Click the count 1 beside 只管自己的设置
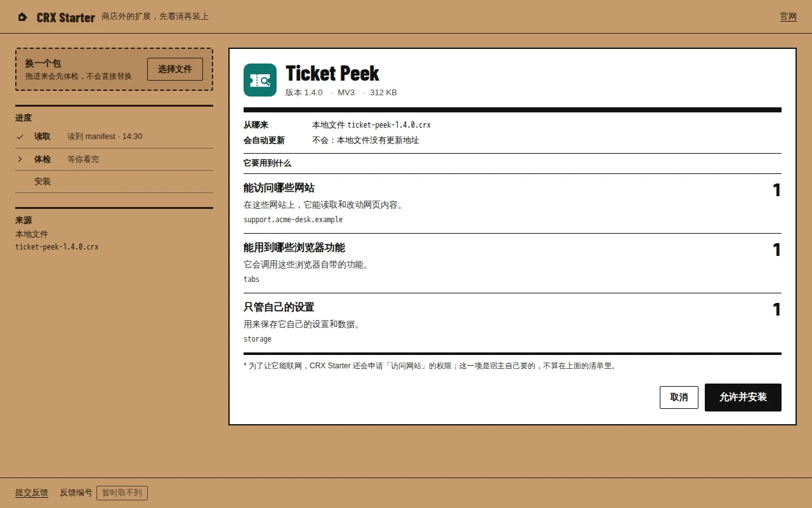Image resolution: width=812 pixels, height=508 pixels. [x=776, y=310]
